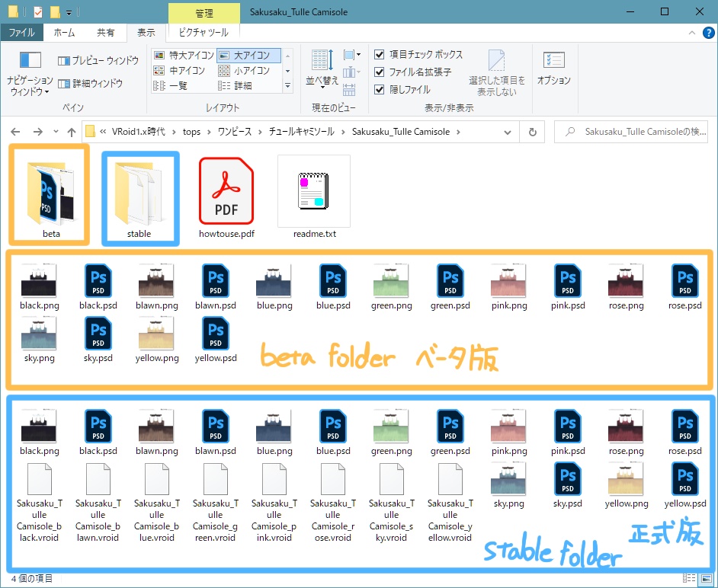
Task: Select the readme.txt file
Action: tap(314, 196)
